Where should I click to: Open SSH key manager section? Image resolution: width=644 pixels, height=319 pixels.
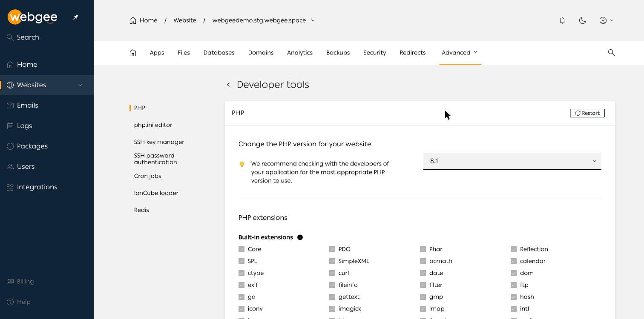click(x=159, y=142)
